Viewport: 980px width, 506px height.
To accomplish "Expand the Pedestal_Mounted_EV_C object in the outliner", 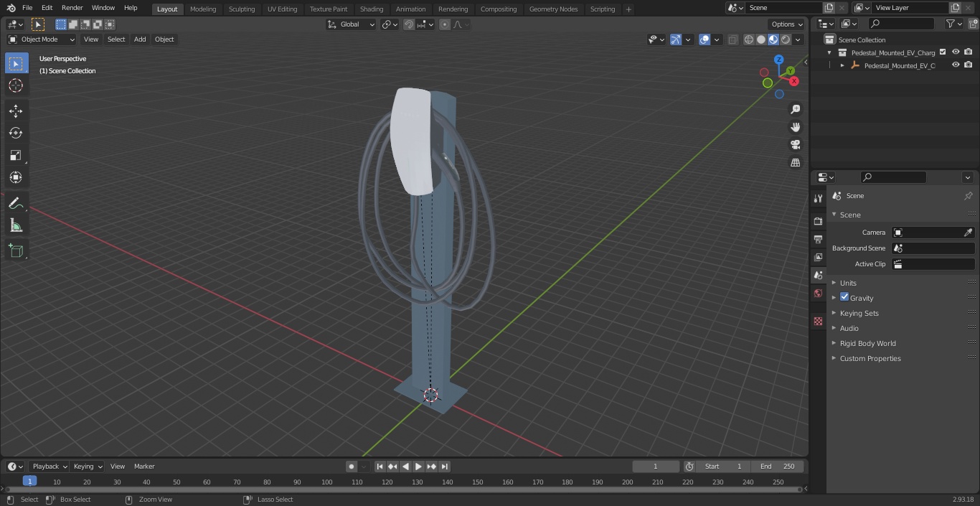I will tap(842, 65).
